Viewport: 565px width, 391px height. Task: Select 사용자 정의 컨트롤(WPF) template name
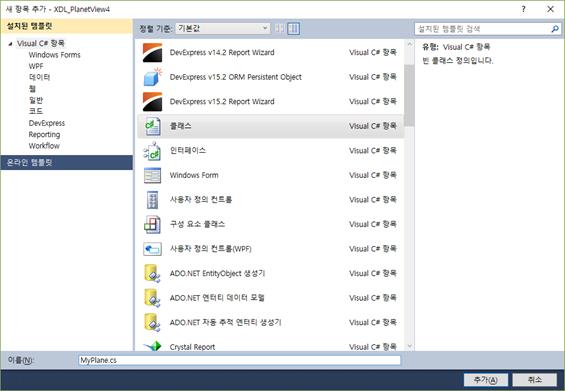coord(210,249)
